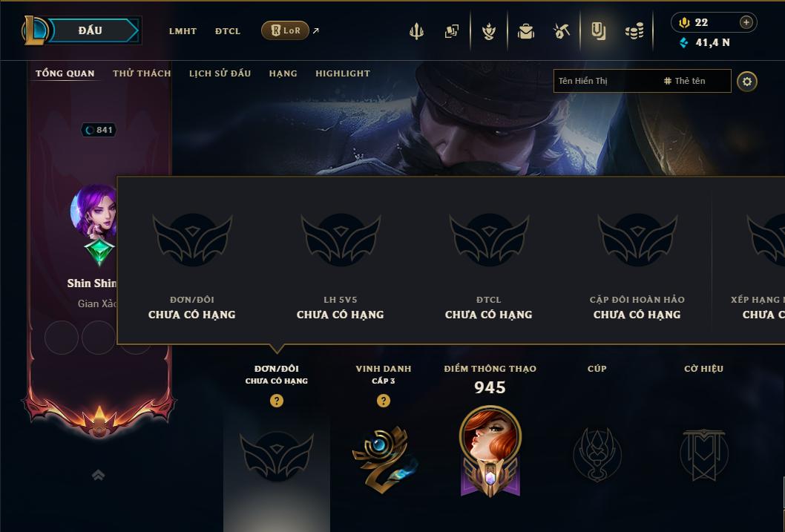The height and width of the screenshot is (532, 785).
Task: Open the Clash trident icon
Action: point(416,31)
